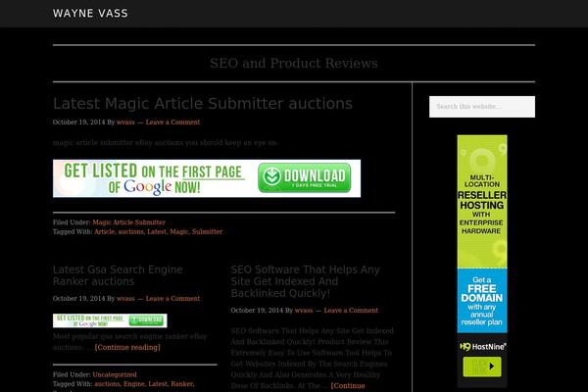Click the green arrow button in HostNine ad
The height and width of the screenshot is (392, 588).
482,367
